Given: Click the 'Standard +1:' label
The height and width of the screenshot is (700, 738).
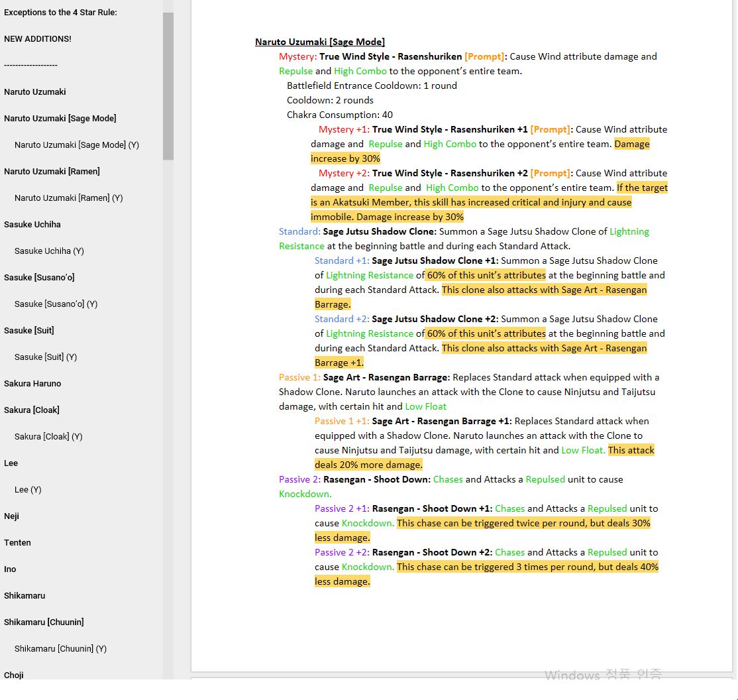Looking at the screenshot, I should (342, 261).
